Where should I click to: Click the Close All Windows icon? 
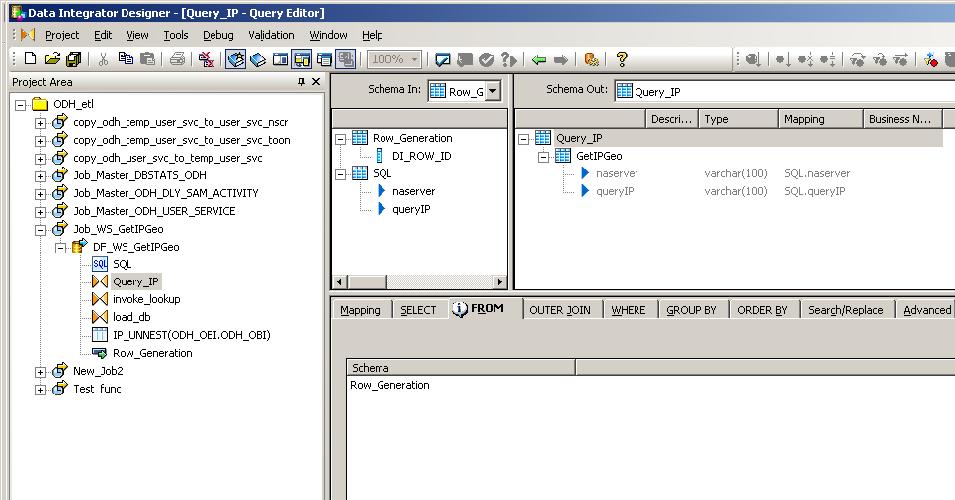coord(206,59)
